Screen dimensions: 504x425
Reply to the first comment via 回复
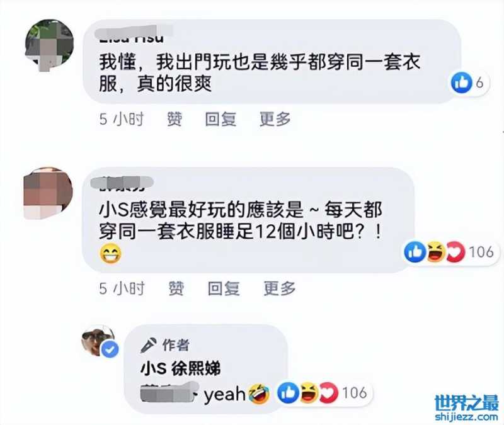pyautogui.click(x=220, y=119)
